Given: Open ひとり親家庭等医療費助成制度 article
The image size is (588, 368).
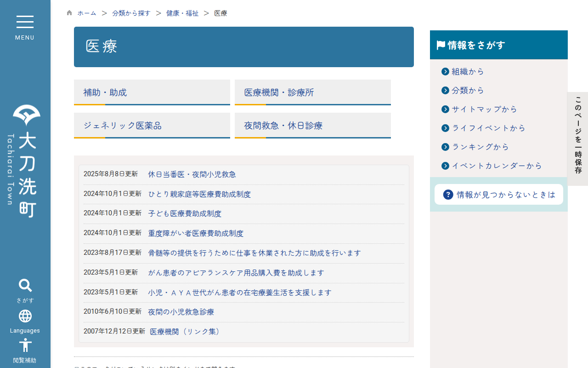Looking at the screenshot, I should (199, 194).
